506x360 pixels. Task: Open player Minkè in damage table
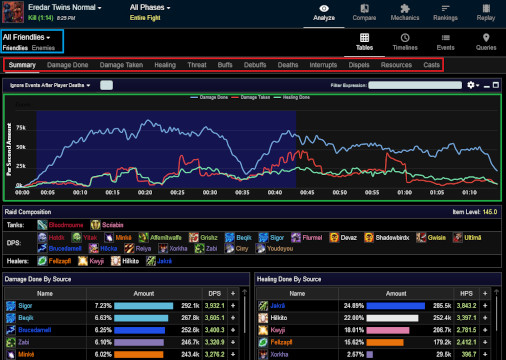coord(26,354)
